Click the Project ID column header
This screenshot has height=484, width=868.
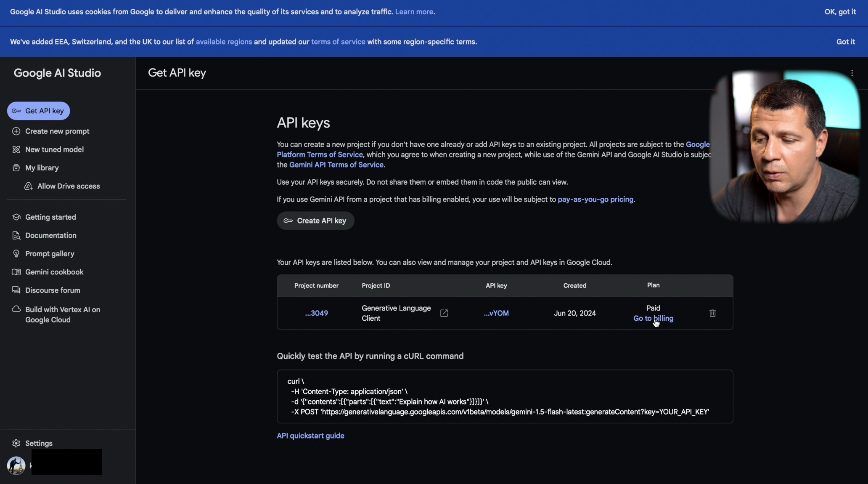tap(376, 286)
